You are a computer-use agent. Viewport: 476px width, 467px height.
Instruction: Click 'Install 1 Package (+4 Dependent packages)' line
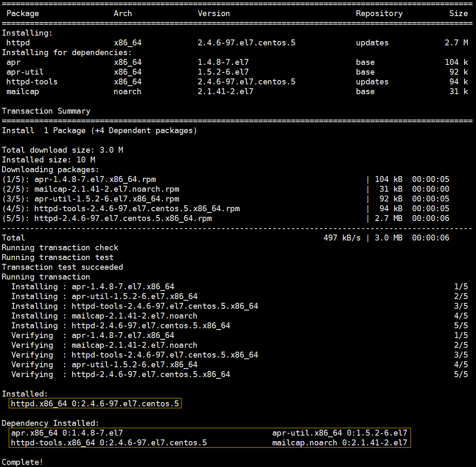(100, 130)
